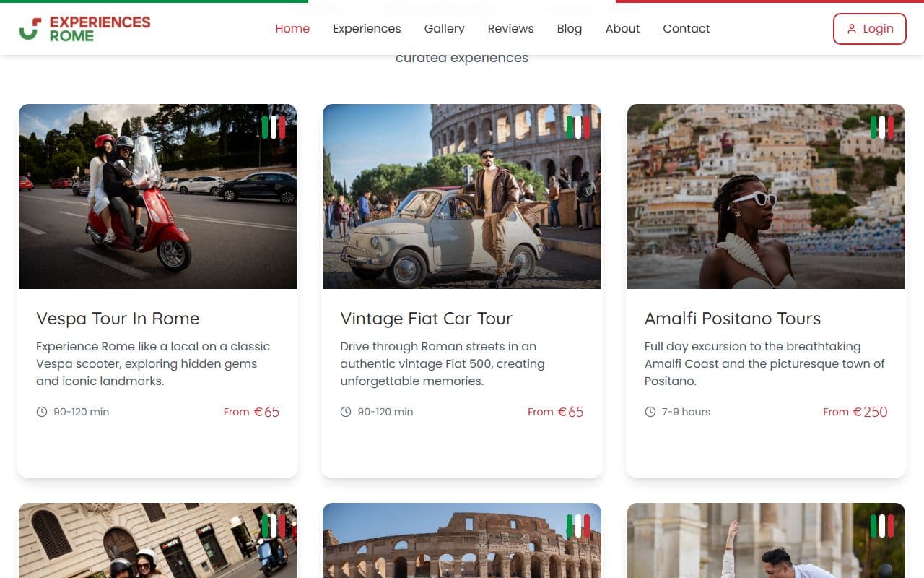Click the second-row card photo with couple on scooter
Screen dimensions: 924x578
click(x=157, y=540)
